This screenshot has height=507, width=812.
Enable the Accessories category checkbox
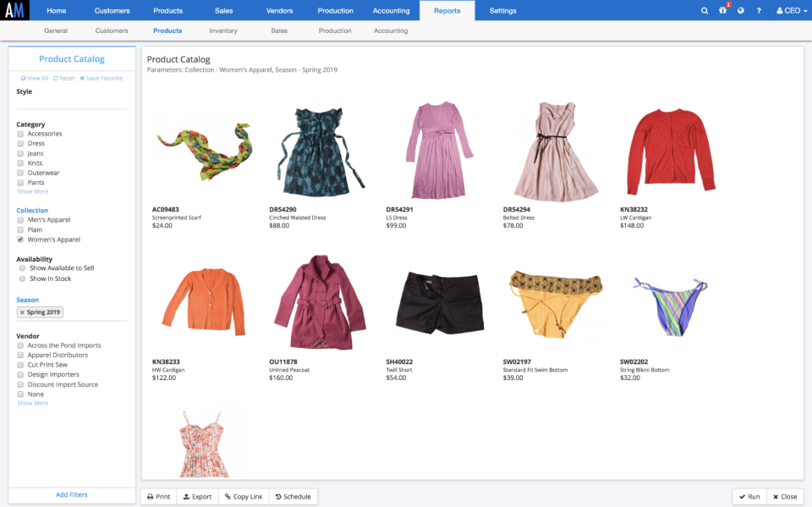(x=20, y=134)
